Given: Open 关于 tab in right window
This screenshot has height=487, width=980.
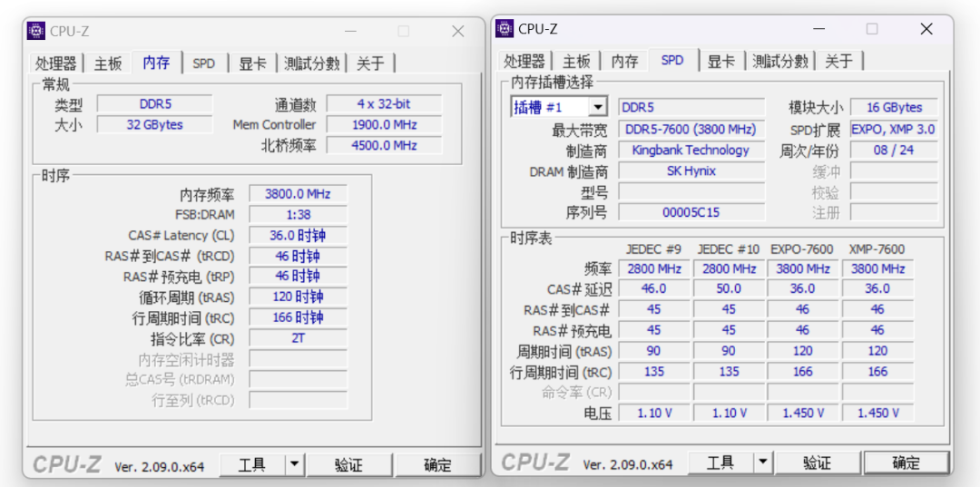Looking at the screenshot, I should 839,61.
